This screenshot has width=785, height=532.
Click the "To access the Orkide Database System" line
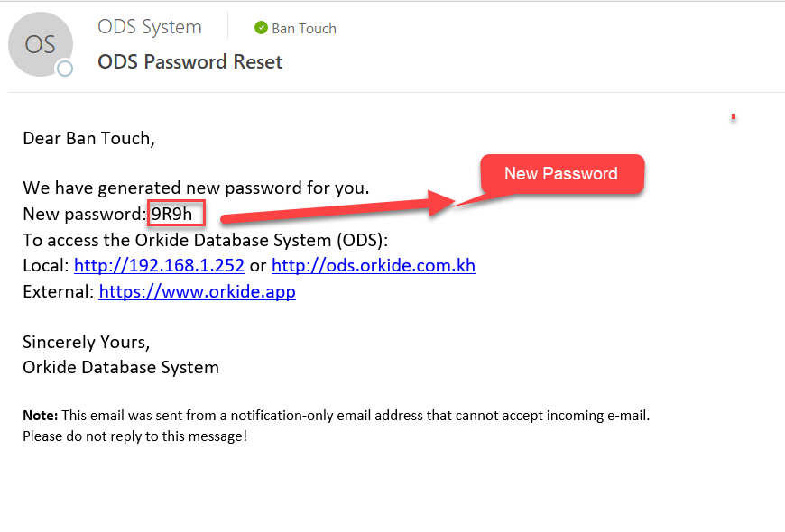pos(205,240)
